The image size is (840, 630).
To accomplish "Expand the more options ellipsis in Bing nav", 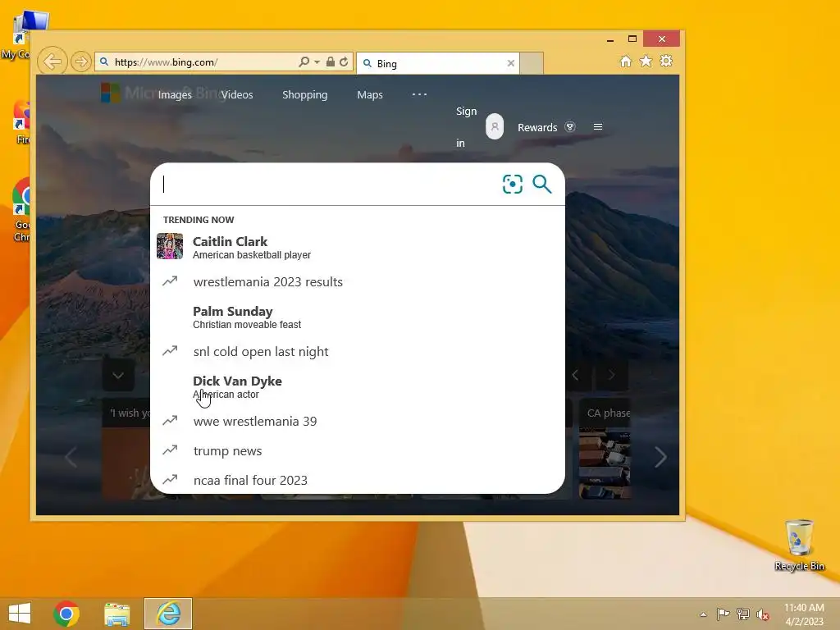I will (419, 94).
